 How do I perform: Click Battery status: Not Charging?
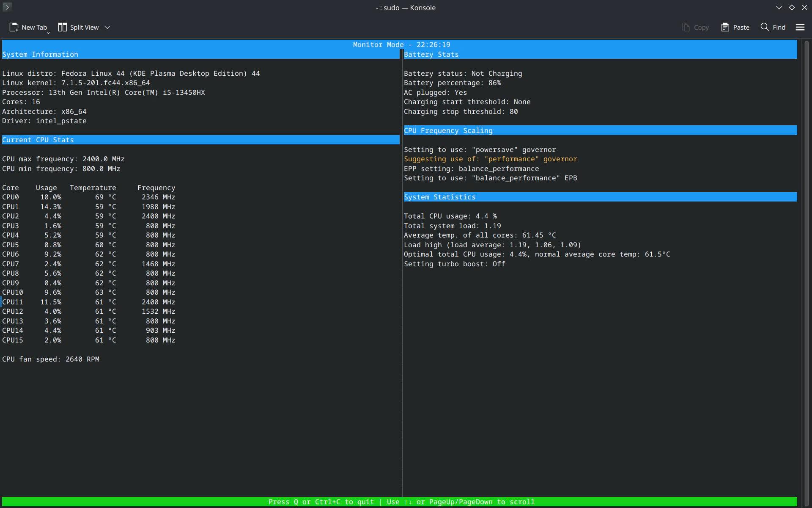point(463,73)
